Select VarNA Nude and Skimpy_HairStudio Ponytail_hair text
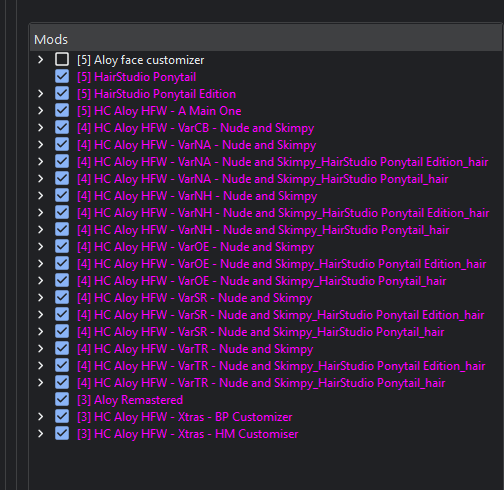 (x=263, y=179)
